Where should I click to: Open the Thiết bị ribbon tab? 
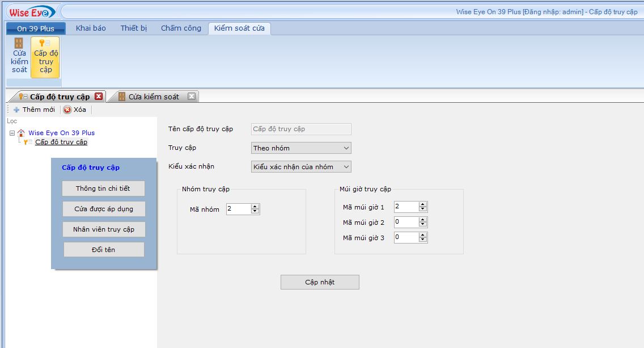(133, 28)
